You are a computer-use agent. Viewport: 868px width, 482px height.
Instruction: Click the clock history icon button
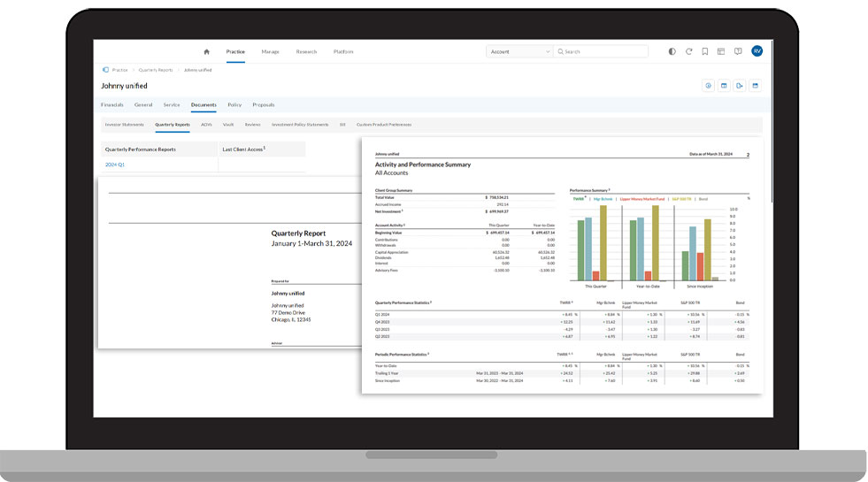pyautogui.click(x=708, y=86)
